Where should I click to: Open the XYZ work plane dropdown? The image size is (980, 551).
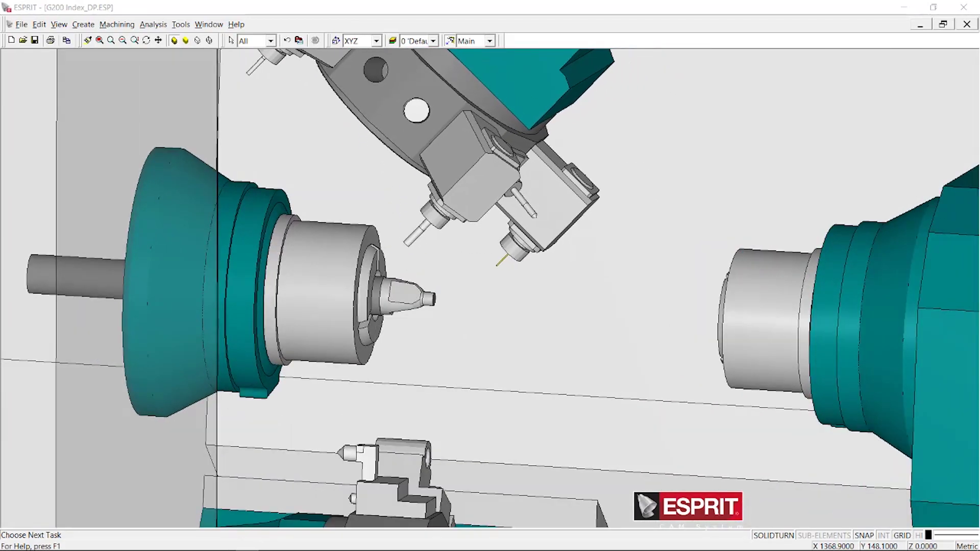[377, 41]
